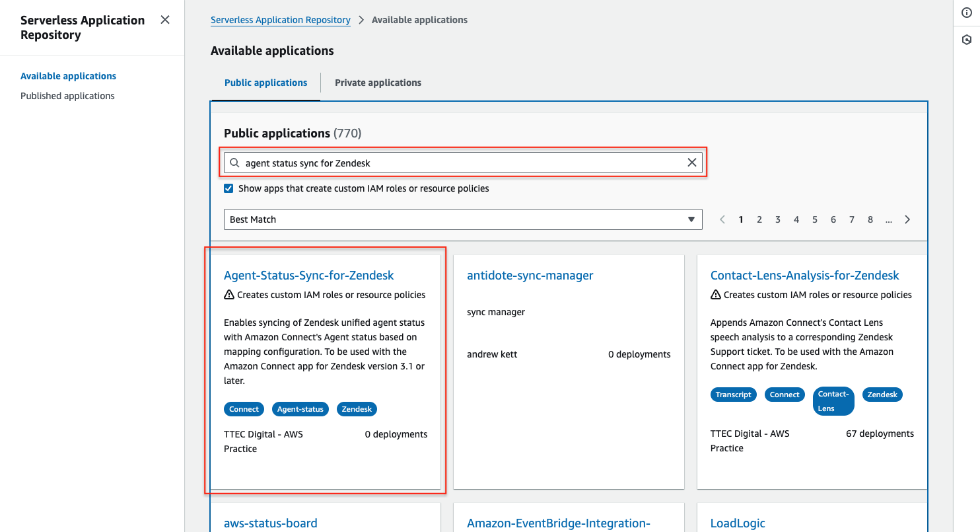Go to next page with right chevron
The width and height of the screenshot is (980, 532).
point(907,219)
